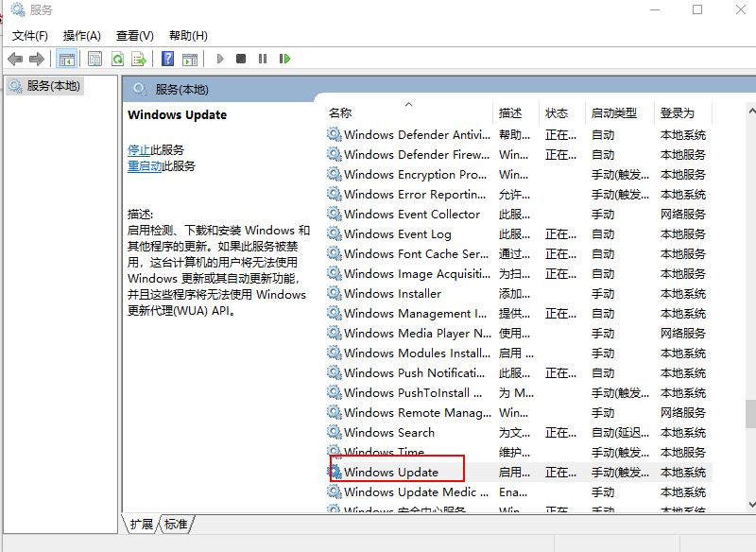Select the Windows Update service name
The image size is (756, 552).
click(391, 473)
